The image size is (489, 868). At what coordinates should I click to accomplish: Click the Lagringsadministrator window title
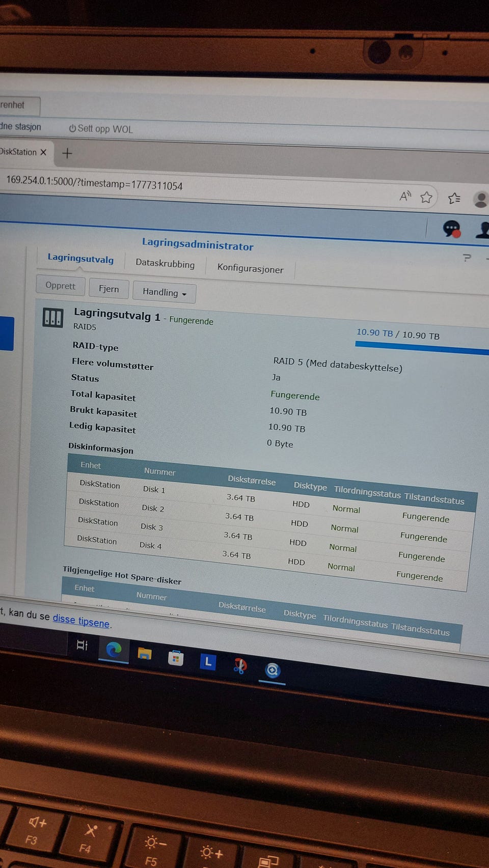[x=198, y=244]
